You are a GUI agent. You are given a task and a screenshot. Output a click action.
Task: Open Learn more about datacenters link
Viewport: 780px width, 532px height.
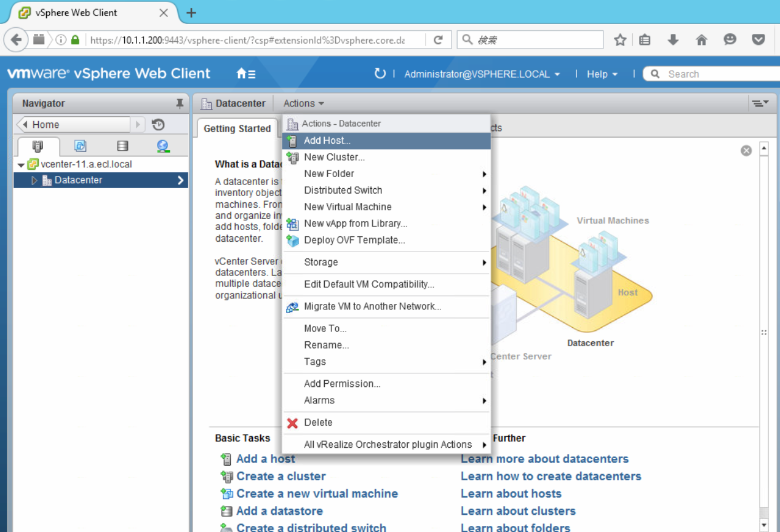pos(544,459)
